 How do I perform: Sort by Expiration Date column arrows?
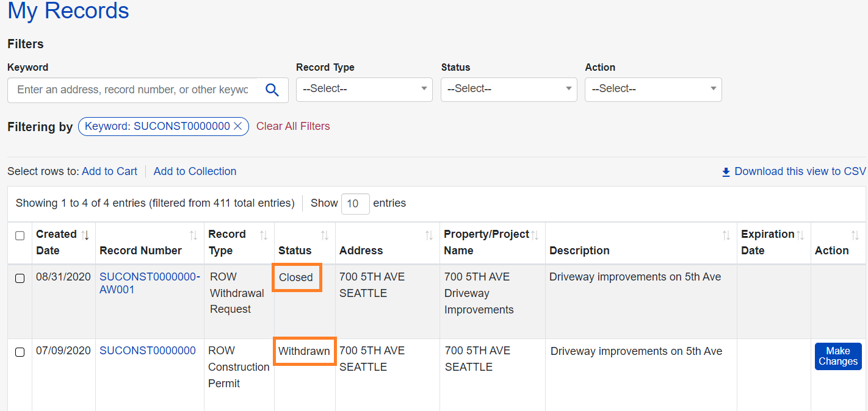pyautogui.click(x=800, y=235)
